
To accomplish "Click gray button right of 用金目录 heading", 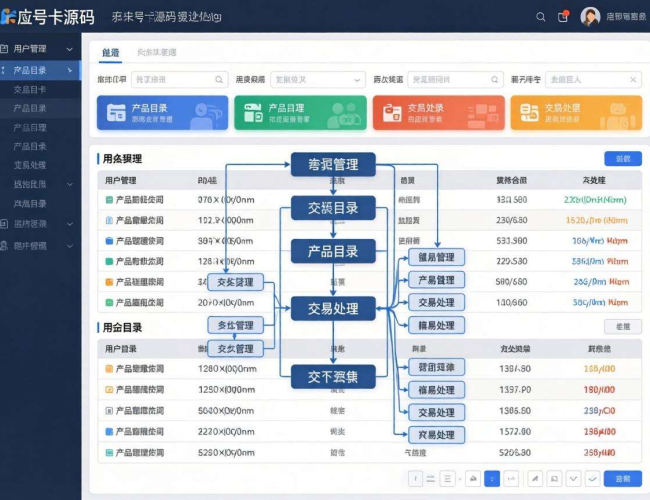I will pyautogui.click(x=623, y=327).
